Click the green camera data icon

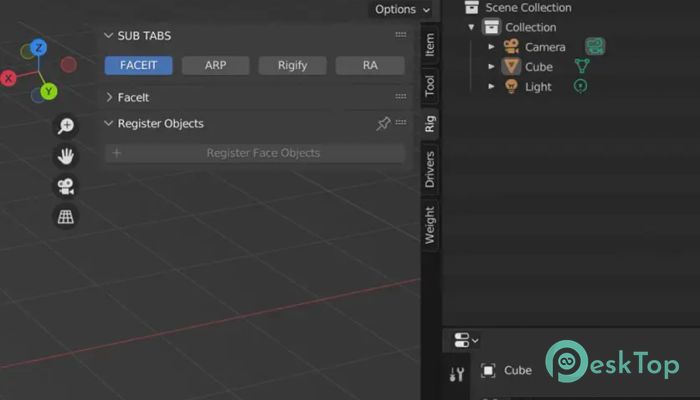pos(595,46)
